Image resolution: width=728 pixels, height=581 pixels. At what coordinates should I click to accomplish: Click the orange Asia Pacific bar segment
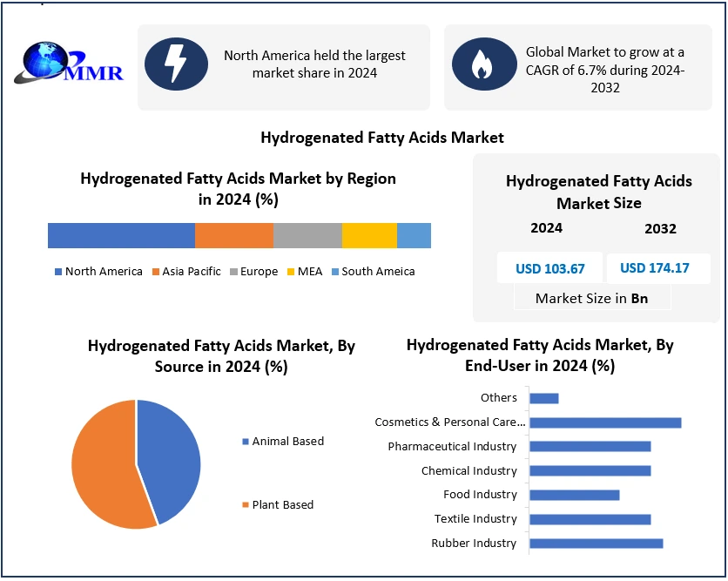click(233, 235)
